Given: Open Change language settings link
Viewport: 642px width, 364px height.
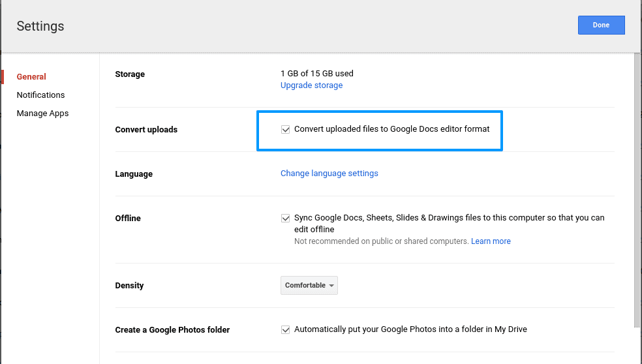Looking at the screenshot, I should [329, 174].
